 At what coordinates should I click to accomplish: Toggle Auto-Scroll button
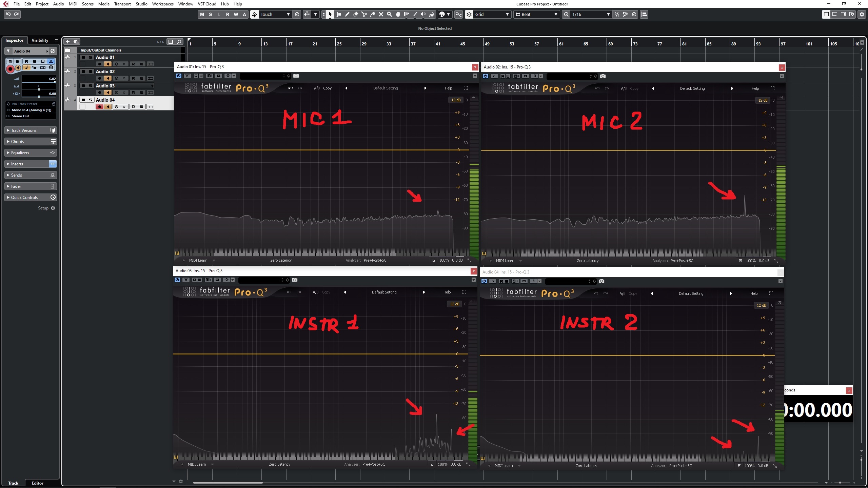coord(307,14)
